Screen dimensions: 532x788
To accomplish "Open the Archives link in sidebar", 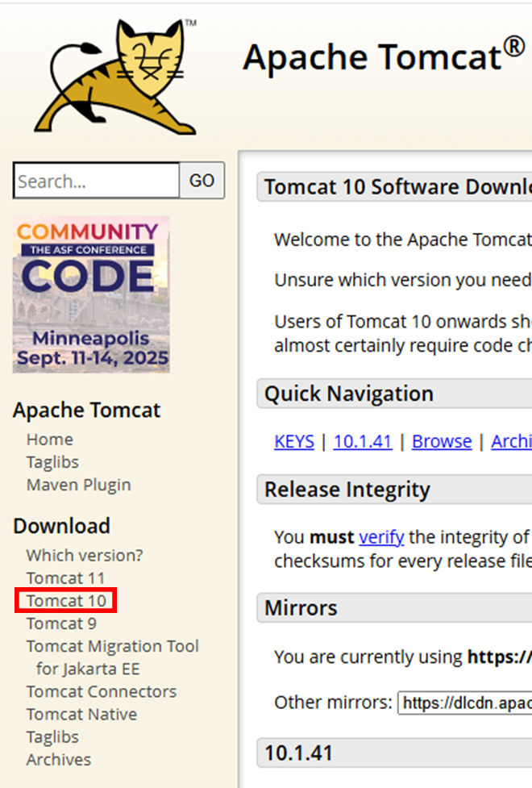I will click(59, 760).
